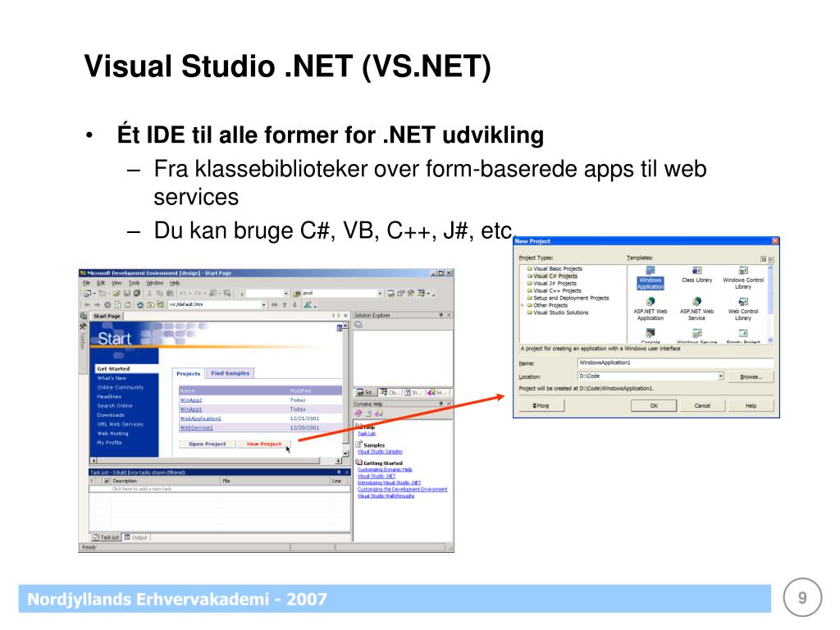This screenshot has width=840, height=630.
Task: Click the Dynamic Help Contents icon
Action: tap(358, 413)
